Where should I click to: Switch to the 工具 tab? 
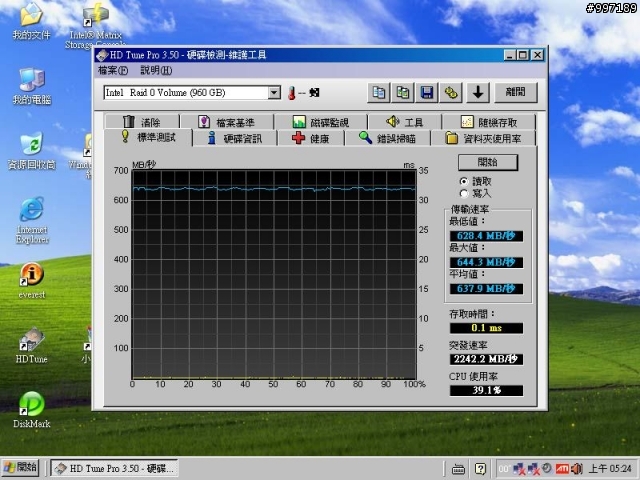coord(404,122)
